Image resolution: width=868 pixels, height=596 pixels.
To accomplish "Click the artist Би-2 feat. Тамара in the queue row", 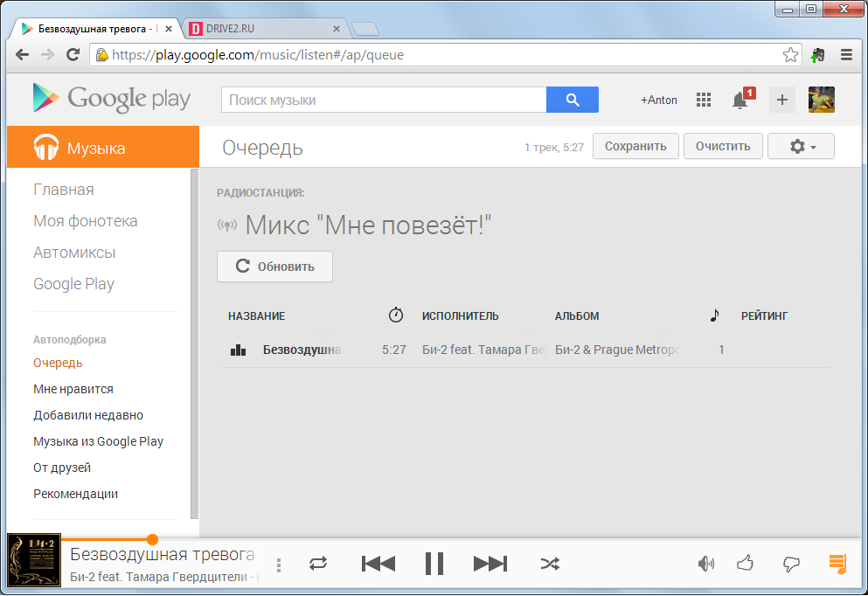I will point(483,350).
